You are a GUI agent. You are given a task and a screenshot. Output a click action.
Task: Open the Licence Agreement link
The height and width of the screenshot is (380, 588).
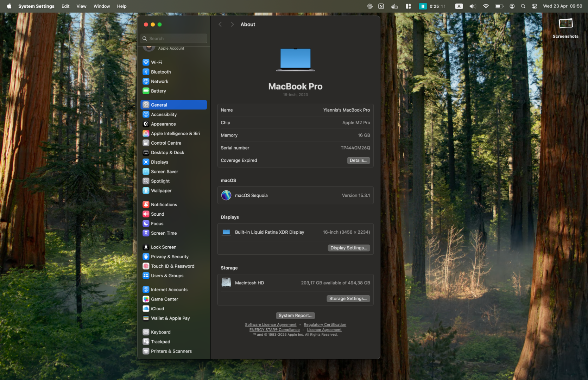click(324, 330)
